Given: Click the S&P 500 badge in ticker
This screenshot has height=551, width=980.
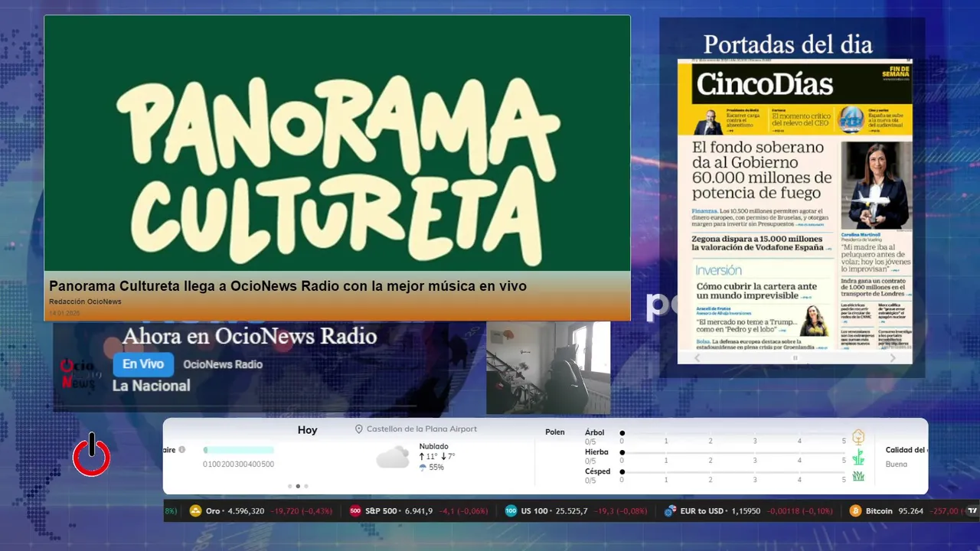Looking at the screenshot, I should [x=355, y=511].
